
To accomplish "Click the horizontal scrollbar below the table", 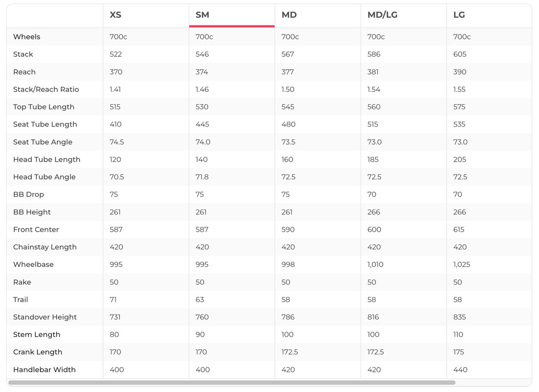I will (232, 383).
